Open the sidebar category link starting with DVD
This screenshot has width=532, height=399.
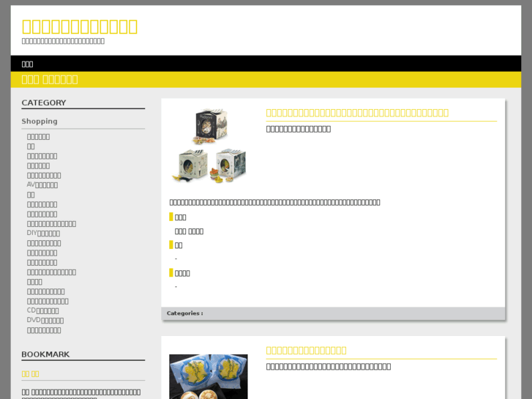[x=45, y=320]
